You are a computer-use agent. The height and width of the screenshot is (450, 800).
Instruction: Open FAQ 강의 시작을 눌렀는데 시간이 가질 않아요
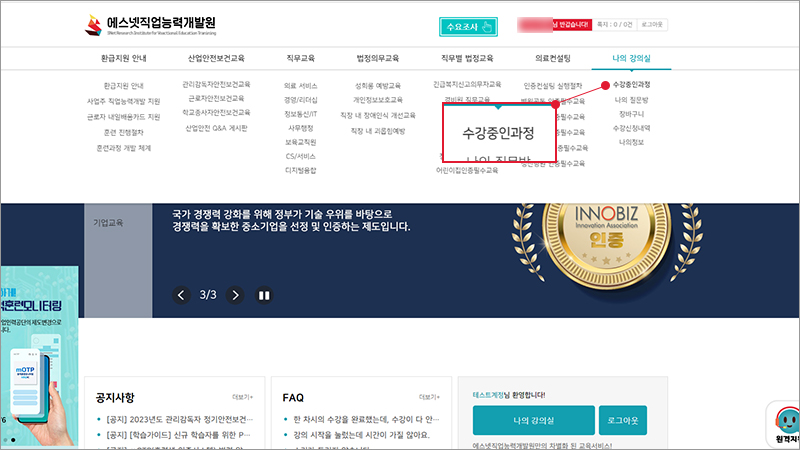[362, 435]
